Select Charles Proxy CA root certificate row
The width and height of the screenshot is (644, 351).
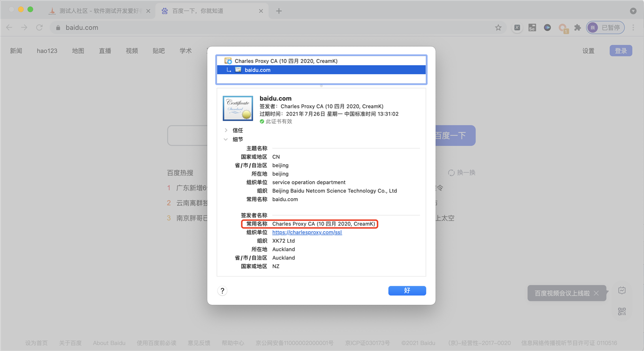(x=321, y=61)
